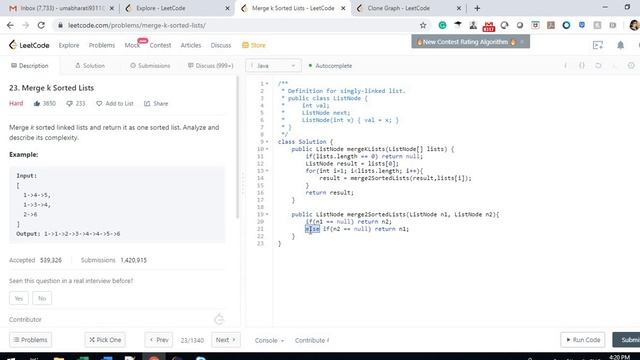Go to the Prev problem
The height and width of the screenshot is (360, 640).
(x=159, y=340)
